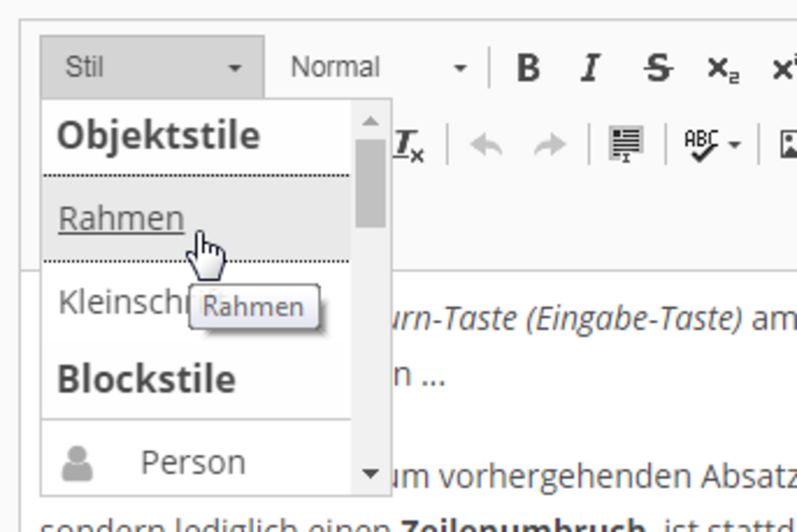Screen dimensions: 797x532
Task: Click the remove formatting icon
Action: [x=409, y=145]
